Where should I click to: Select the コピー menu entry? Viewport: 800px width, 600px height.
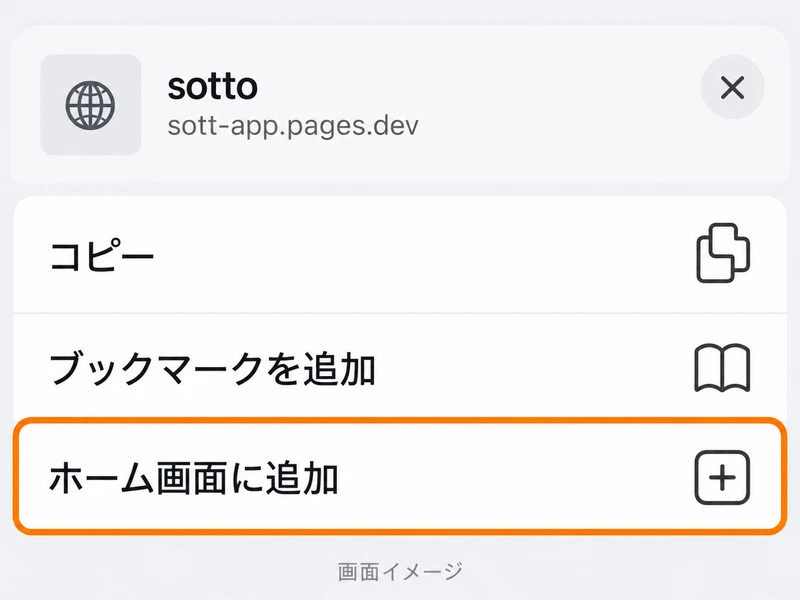(x=400, y=255)
